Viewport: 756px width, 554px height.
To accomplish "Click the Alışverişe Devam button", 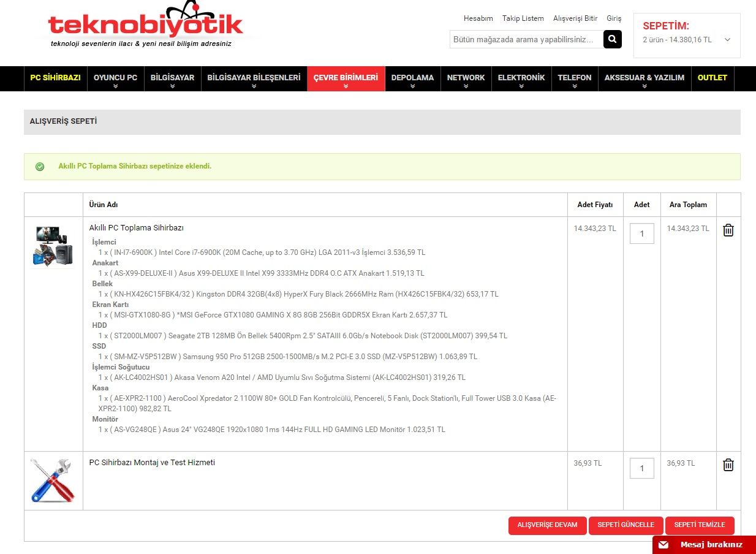I will click(x=547, y=525).
